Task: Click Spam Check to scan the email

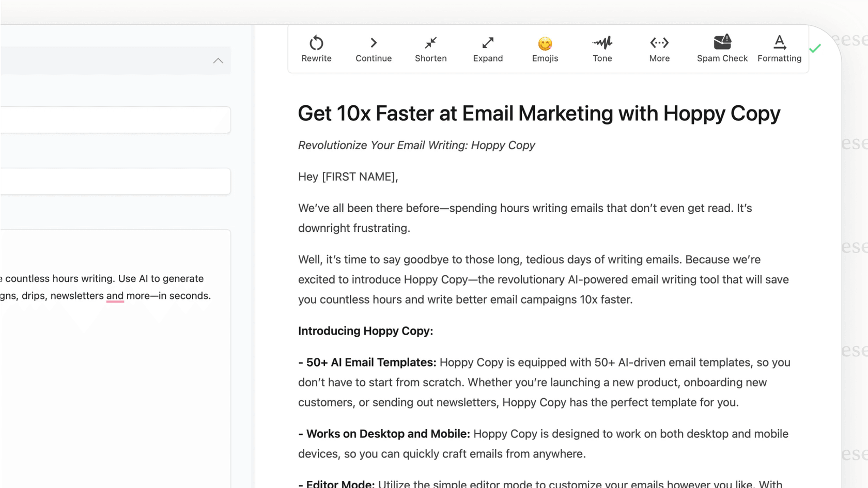Action: [x=722, y=49]
